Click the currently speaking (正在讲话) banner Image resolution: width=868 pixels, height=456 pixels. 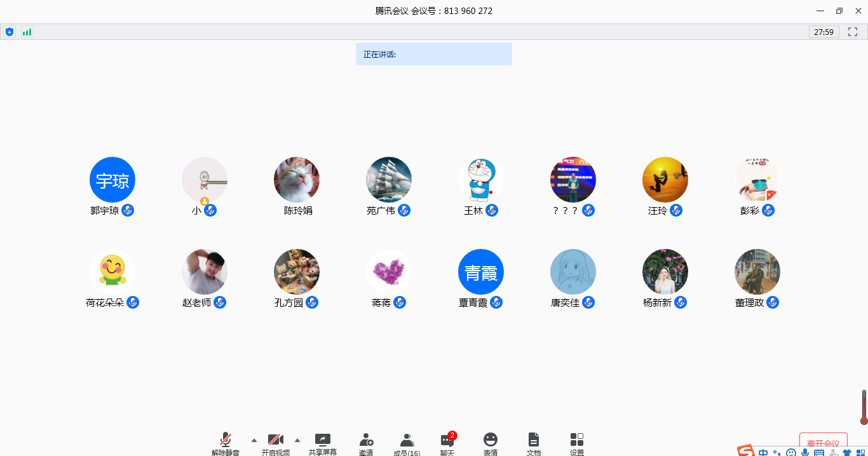click(x=433, y=54)
